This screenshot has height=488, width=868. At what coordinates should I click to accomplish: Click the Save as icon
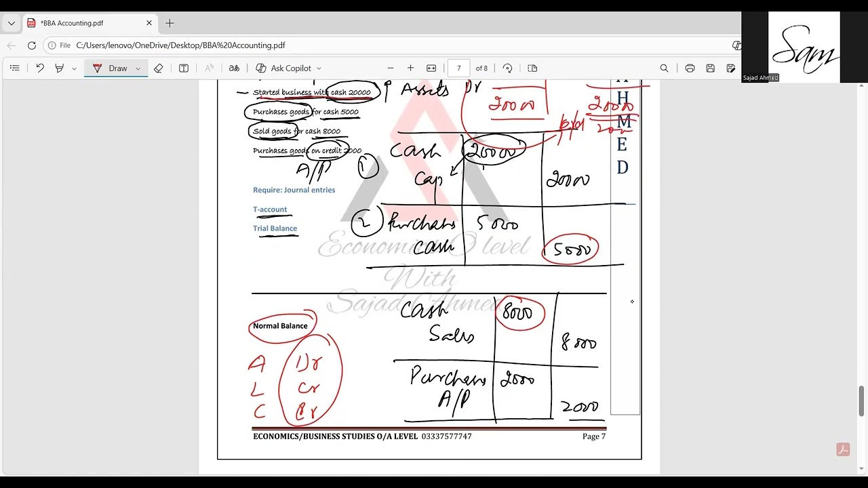pos(730,68)
